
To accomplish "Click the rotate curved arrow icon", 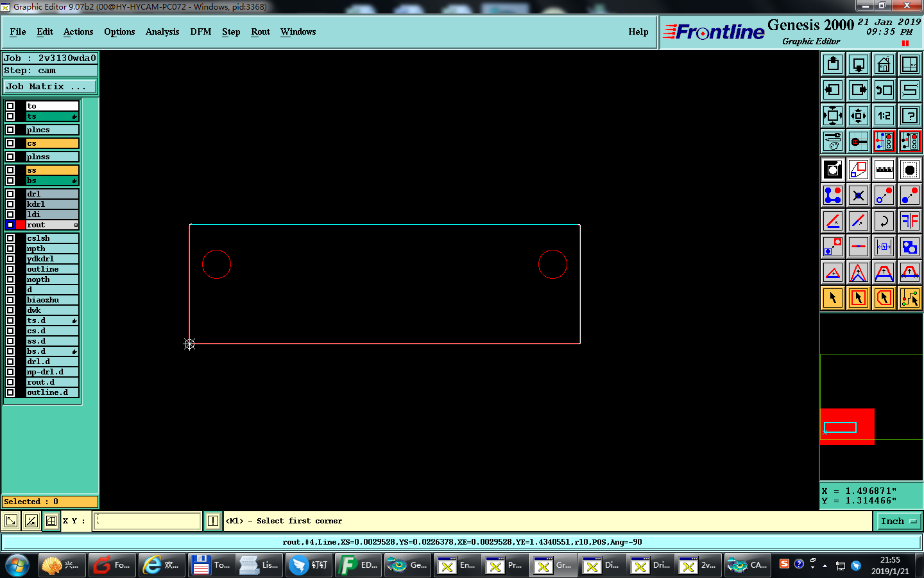I will 884,221.
